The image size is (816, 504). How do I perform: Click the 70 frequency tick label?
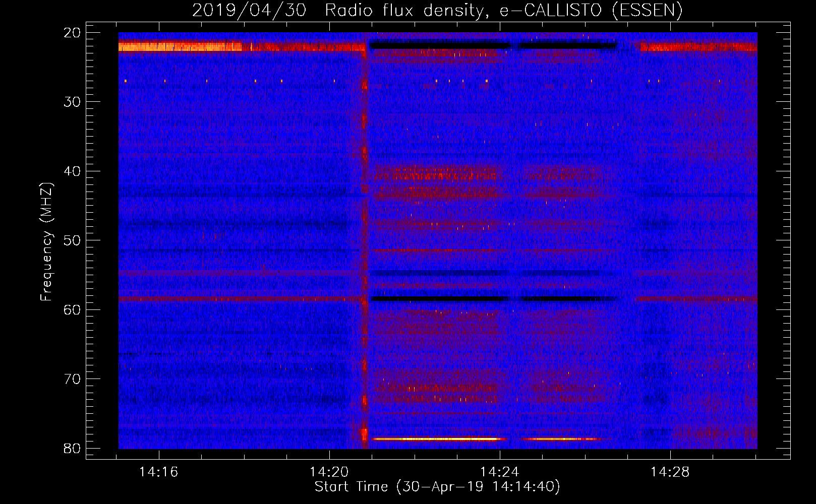coord(72,379)
